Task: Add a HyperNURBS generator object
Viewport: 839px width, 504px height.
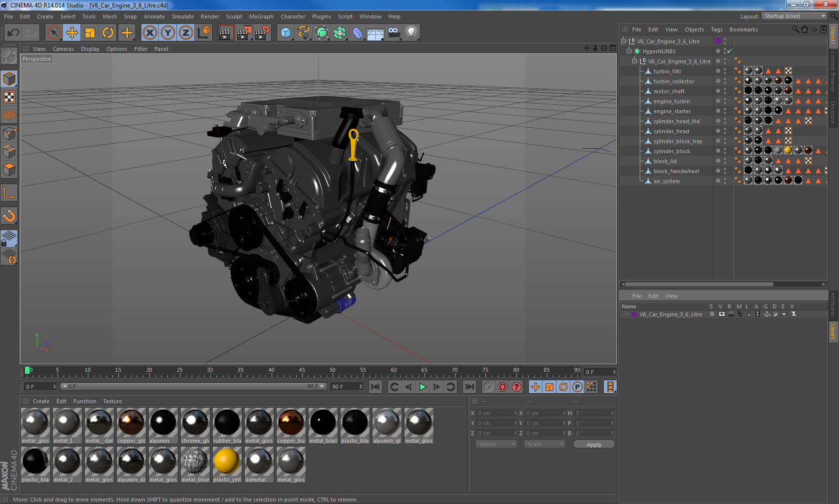Action: click(x=322, y=33)
